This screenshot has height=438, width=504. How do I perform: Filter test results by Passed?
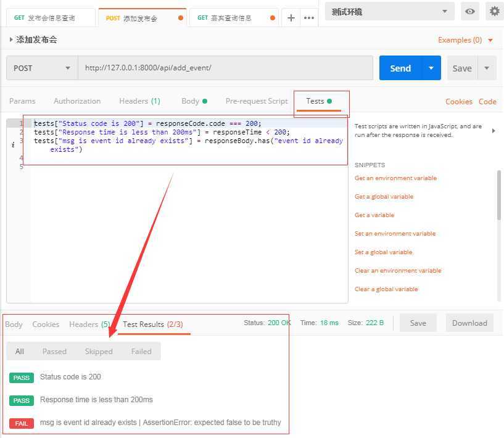click(54, 351)
